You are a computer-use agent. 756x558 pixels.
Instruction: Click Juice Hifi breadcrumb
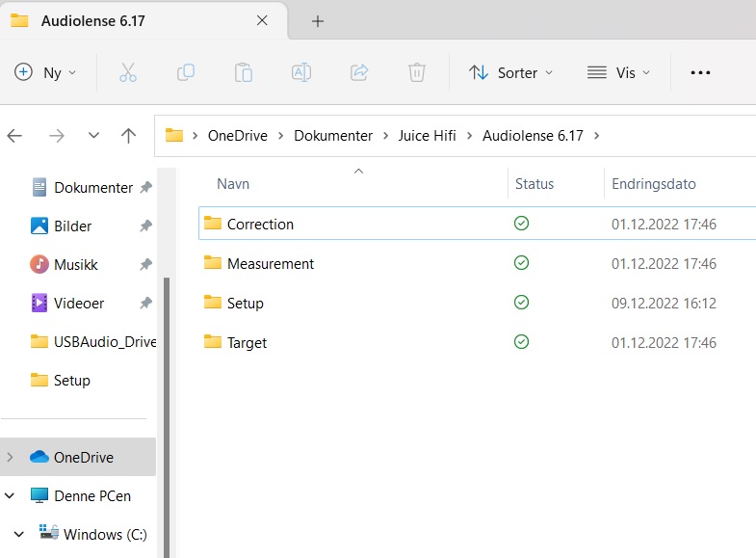[x=428, y=136]
